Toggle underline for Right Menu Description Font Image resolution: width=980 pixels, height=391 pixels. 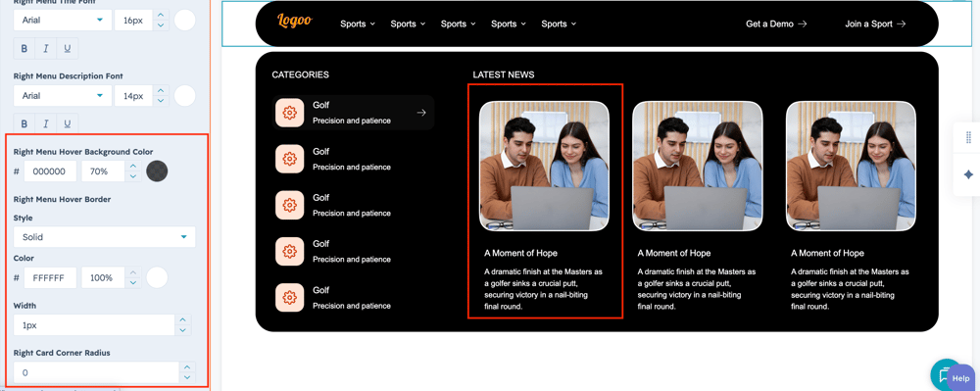[x=67, y=123]
